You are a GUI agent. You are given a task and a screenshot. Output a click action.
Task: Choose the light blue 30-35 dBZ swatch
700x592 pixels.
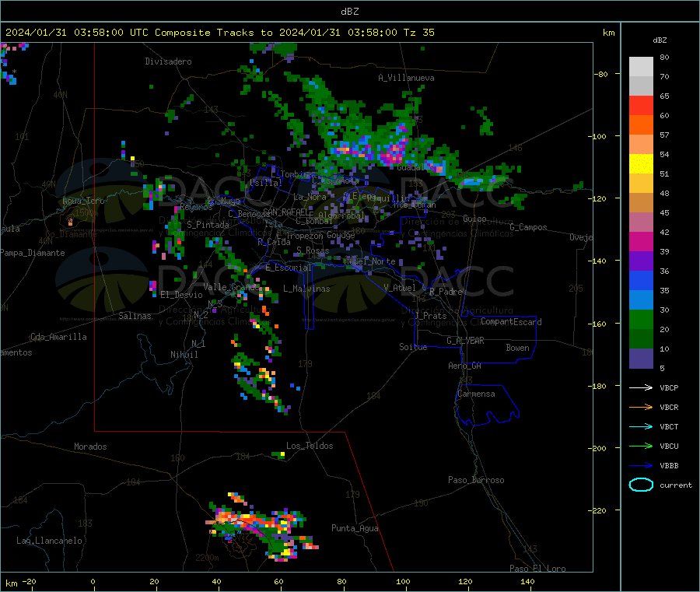point(641,300)
